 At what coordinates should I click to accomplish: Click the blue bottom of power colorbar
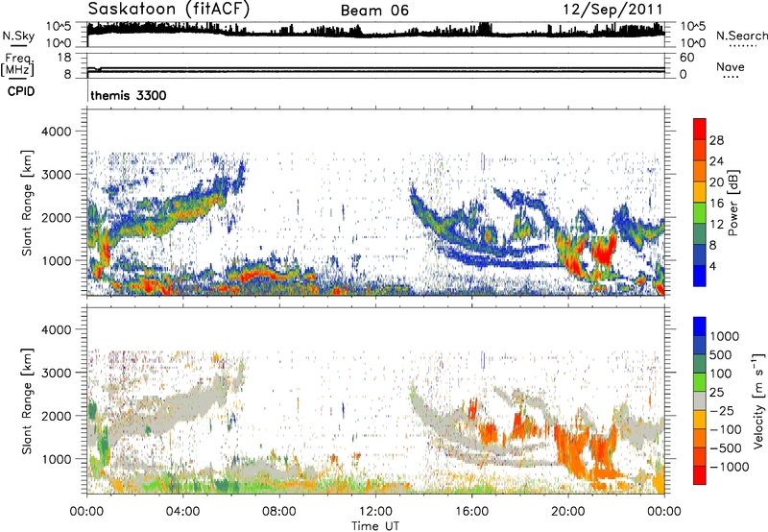click(x=700, y=276)
